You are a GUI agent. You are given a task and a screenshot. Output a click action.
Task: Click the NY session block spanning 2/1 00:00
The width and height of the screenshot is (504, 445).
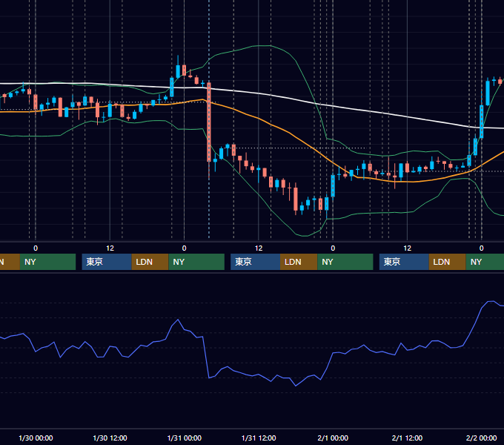345,262
